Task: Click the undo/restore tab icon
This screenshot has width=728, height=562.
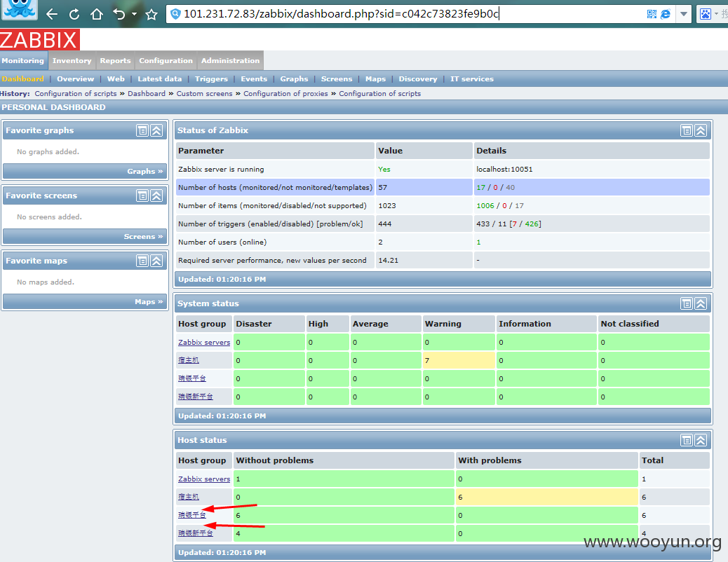Action: 119,15
